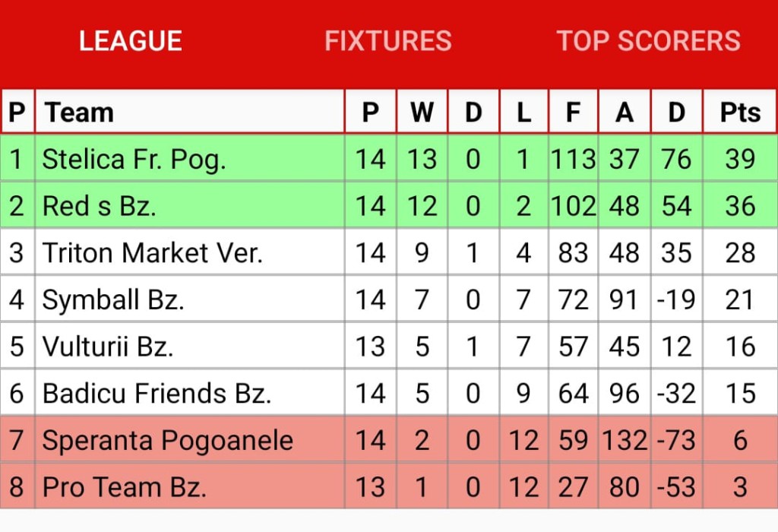Screen dimensions: 778x532
Task: Click the Pts column header
Action: click(x=740, y=112)
